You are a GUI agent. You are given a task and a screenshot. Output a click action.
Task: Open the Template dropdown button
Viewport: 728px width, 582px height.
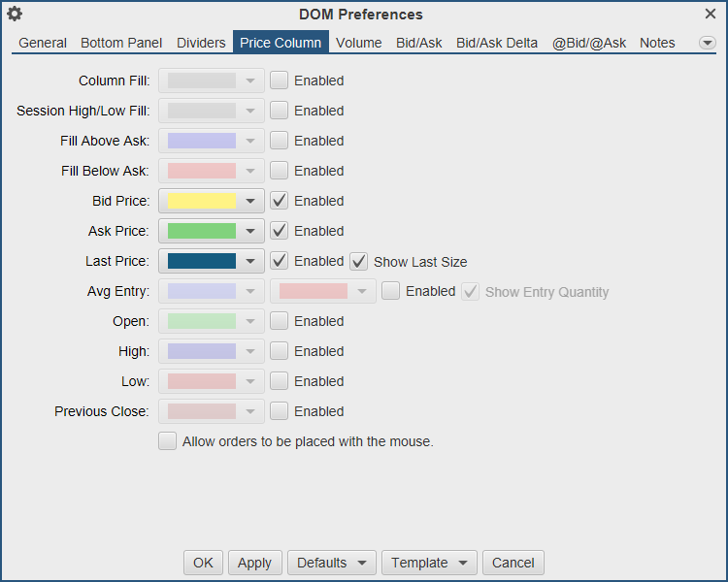(429, 563)
